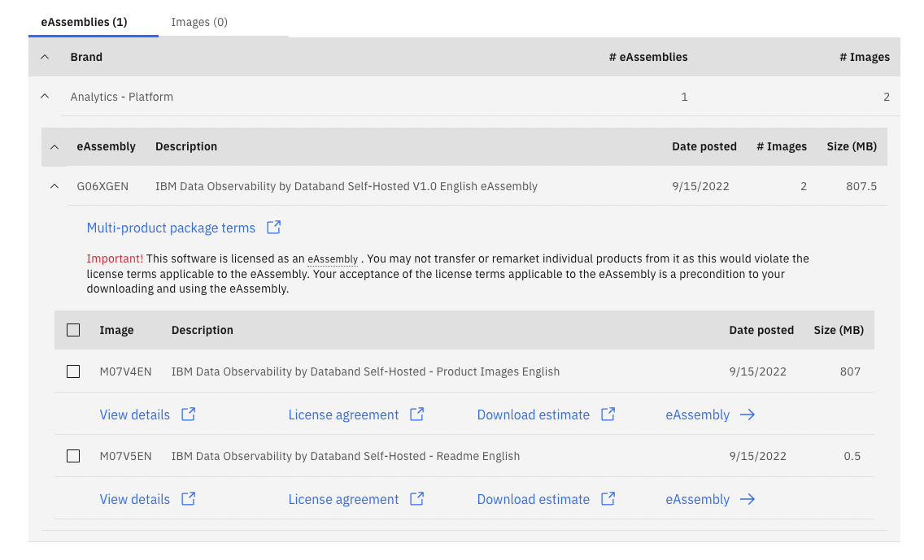The width and height of the screenshot is (924, 560).
Task: Tick the checkbox for image M07V5EN
Action: click(x=73, y=456)
